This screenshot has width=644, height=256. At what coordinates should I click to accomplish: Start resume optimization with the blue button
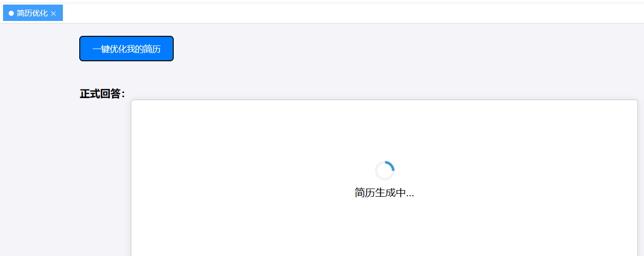tap(126, 49)
